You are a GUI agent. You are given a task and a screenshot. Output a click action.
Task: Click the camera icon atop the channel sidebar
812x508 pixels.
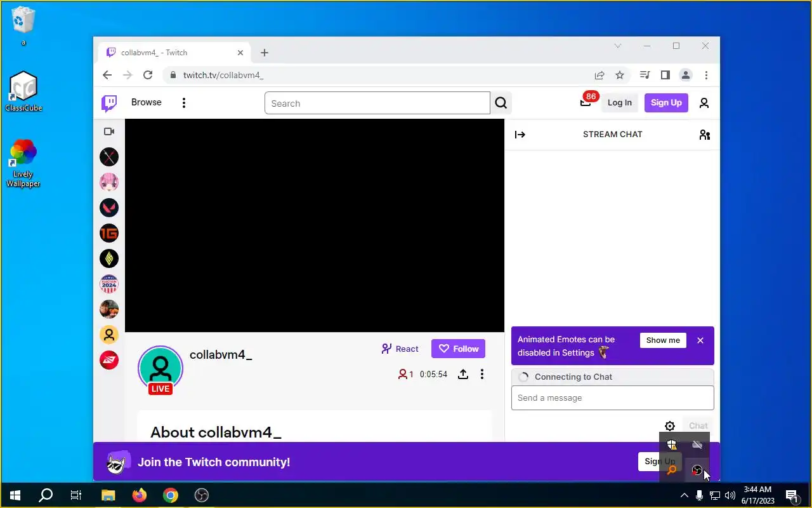[x=109, y=131]
